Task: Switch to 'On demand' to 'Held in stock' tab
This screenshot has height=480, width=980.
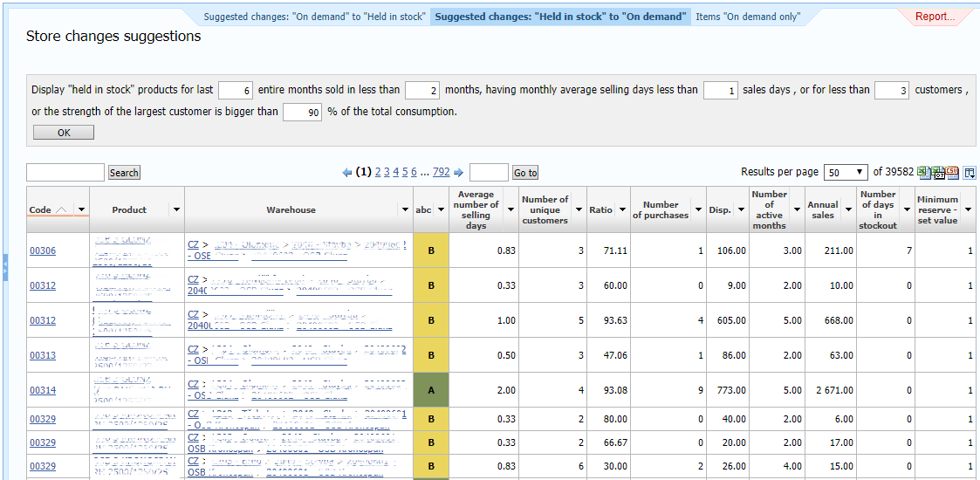Action: [x=315, y=17]
